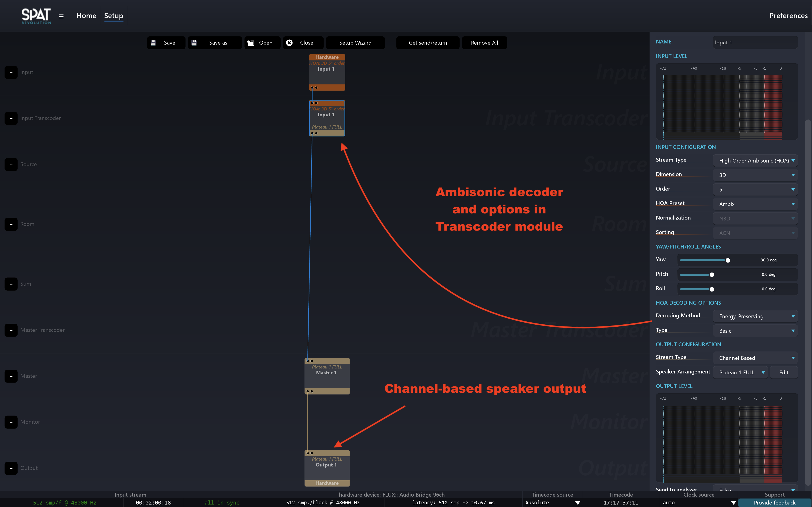
Task: Click the plus icon beside Master Transcoder
Action: tap(11, 330)
